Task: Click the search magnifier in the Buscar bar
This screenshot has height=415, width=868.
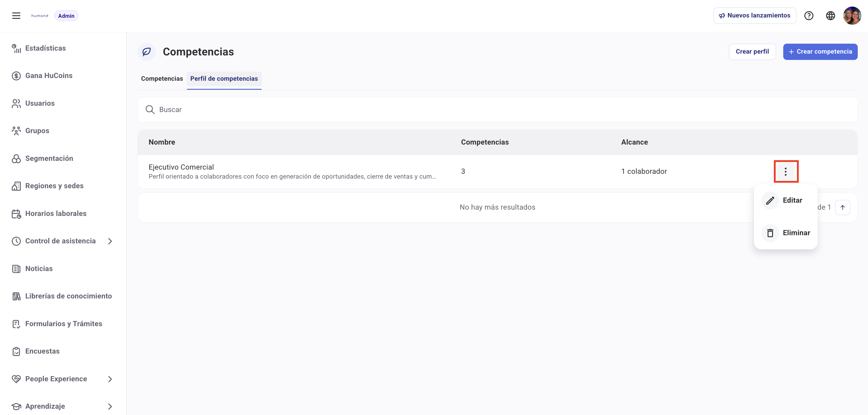Action: [150, 109]
